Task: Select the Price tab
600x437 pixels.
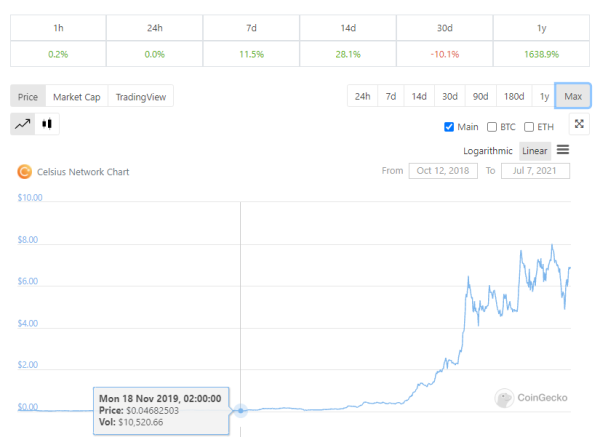Action: click(x=28, y=97)
